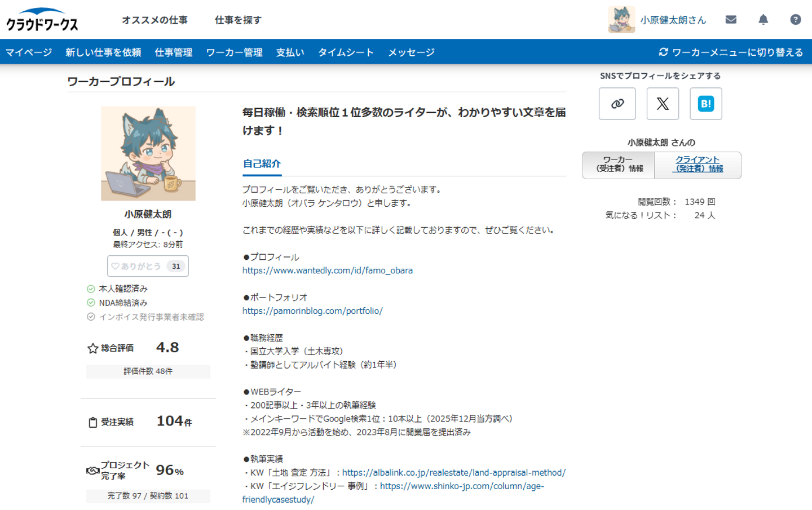812x510 pixels.
Task: Open the pamorinblog.com portfolio link
Action: tap(312, 311)
